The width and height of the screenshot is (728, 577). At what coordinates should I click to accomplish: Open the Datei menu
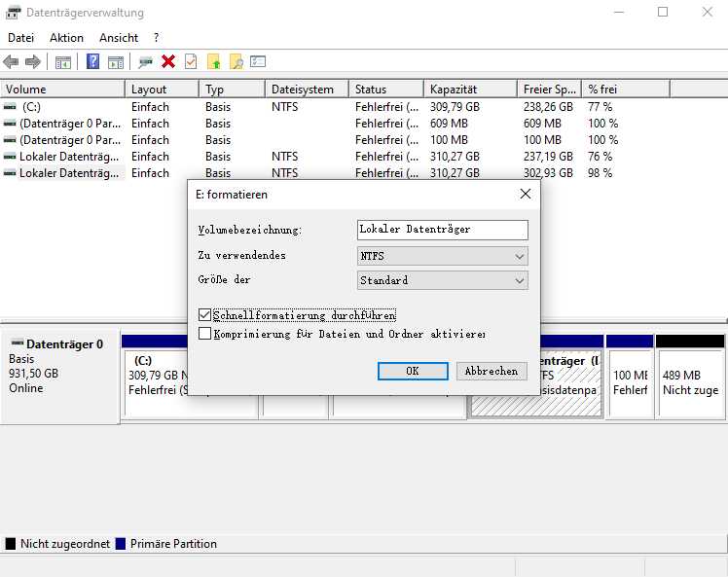20,38
